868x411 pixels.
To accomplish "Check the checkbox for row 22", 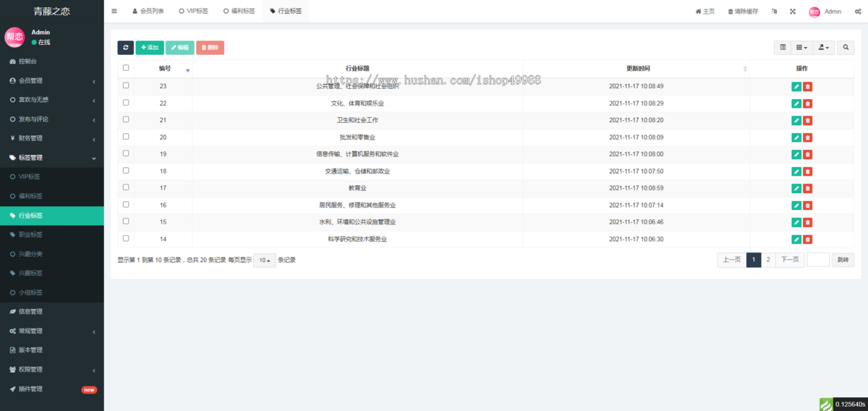I will point(126,102).
